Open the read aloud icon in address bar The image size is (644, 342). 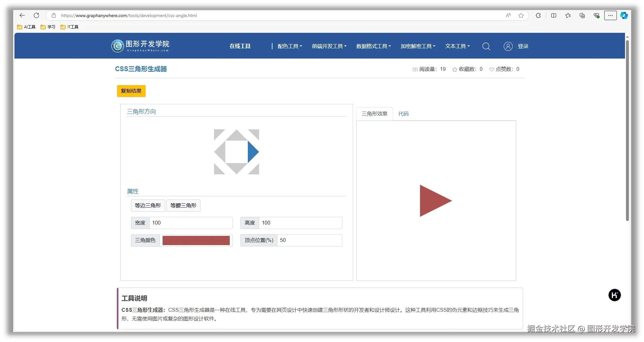pos(508,15)
